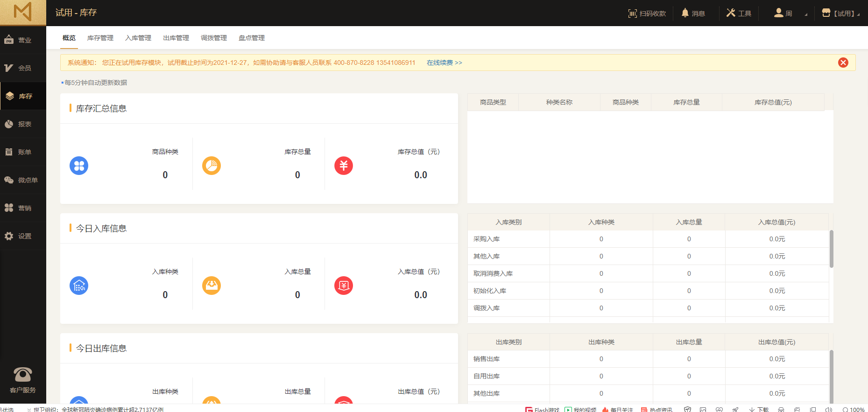Viewport: 868px width, 412px height.
Task: Click the 库存汇总信息 heading
Action: pyautogui.click(x=101, y=108)
